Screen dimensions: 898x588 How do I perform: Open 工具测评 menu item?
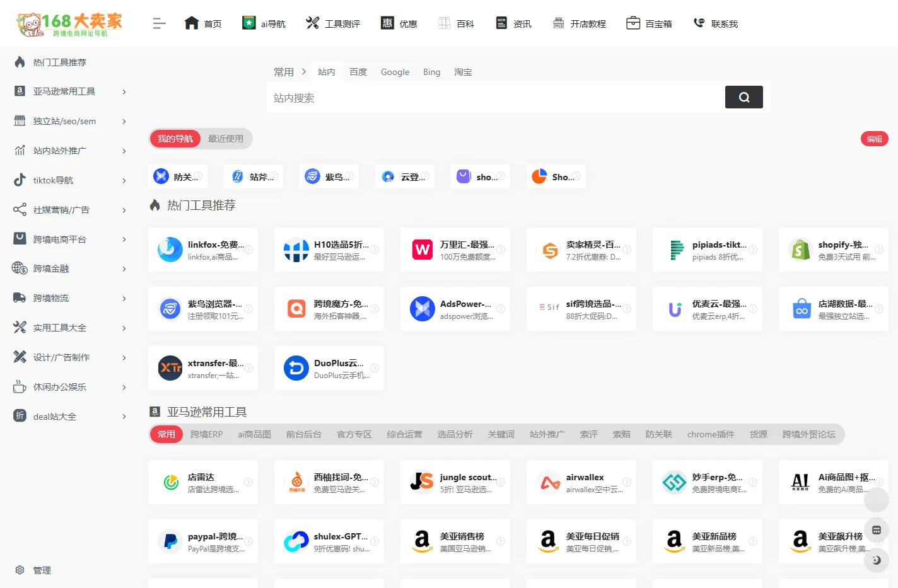(x=333, y=24)
